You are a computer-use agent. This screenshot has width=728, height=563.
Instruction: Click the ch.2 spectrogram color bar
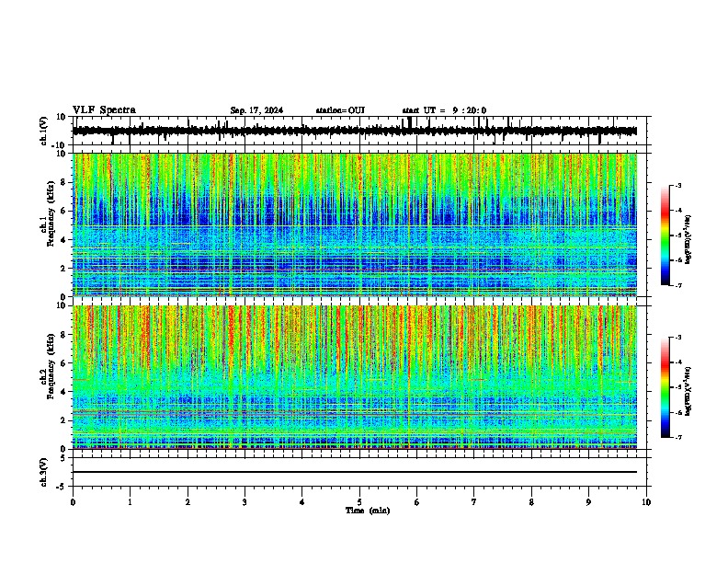665,387
